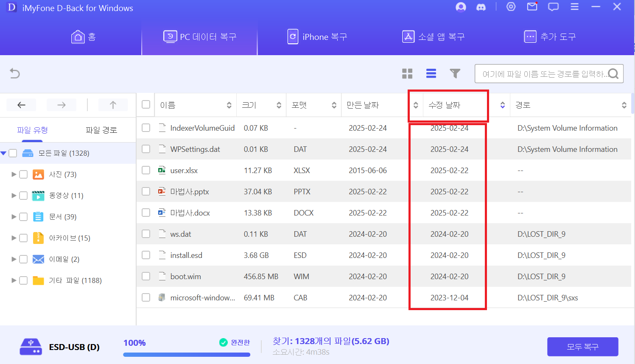
Task: Expand the 이메일 (2) tree node
Action: click(x=14, y=259)
